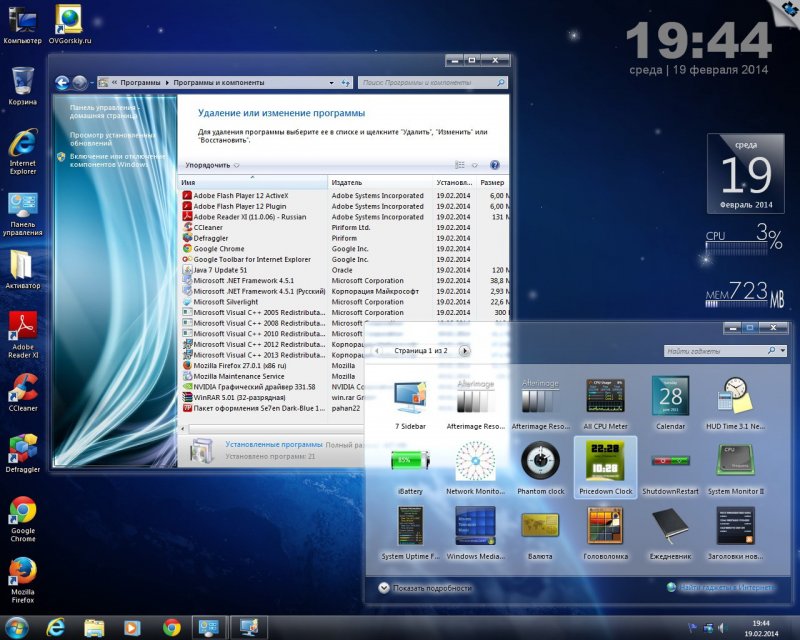800x640 pixels.
Task: Open gadget search options dropdown arrow
Action: (x=783, y=351)
